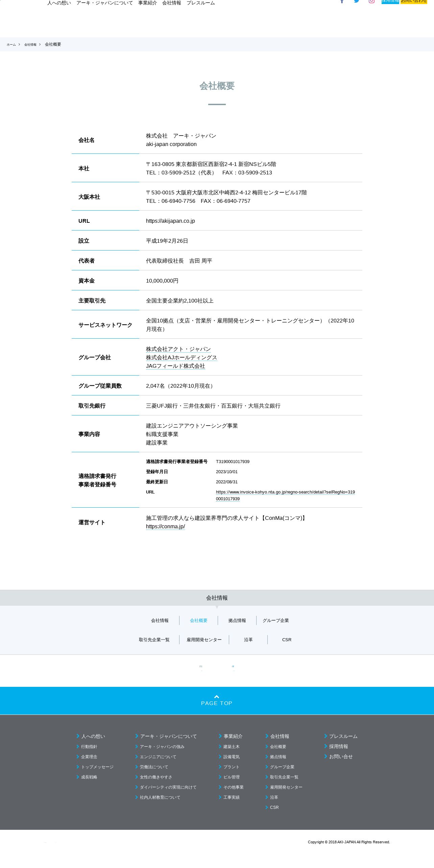Viewport: 434px width, 868px height.
Task: Open footer link ダイバーシティの実現に向けて
Action: click(168, 787)
